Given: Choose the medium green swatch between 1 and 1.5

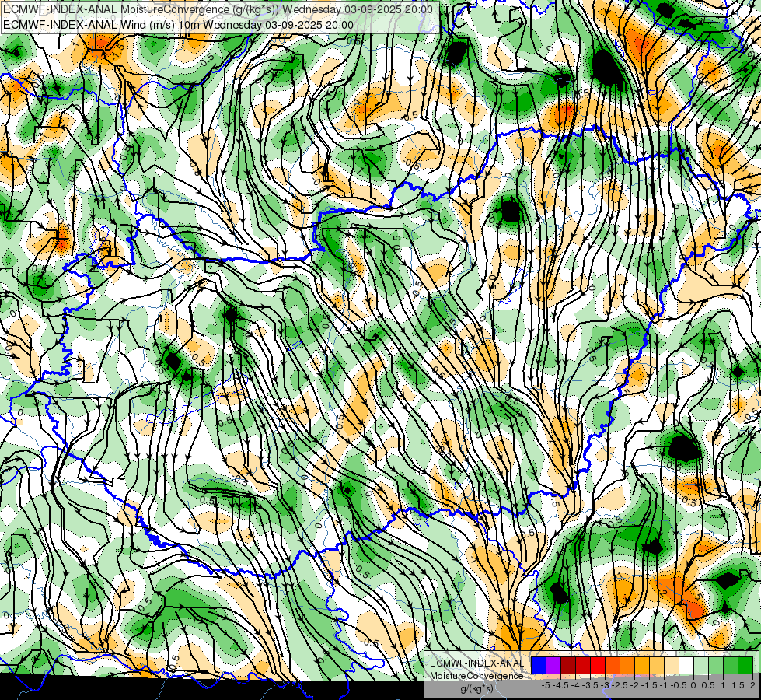Looking at the screenshot, I should (x=731, y=665).
